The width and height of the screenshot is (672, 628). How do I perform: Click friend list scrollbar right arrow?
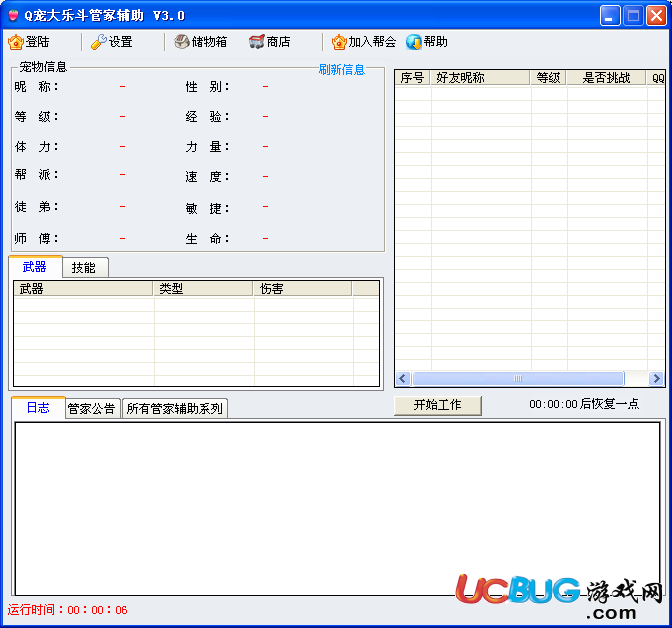(656, 379)
